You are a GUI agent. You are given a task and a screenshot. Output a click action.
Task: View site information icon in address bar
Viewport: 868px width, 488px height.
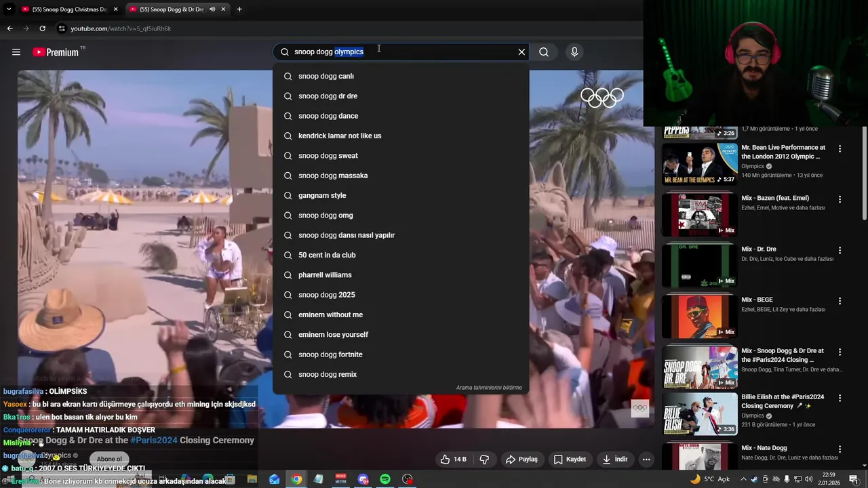pos(62,28)
